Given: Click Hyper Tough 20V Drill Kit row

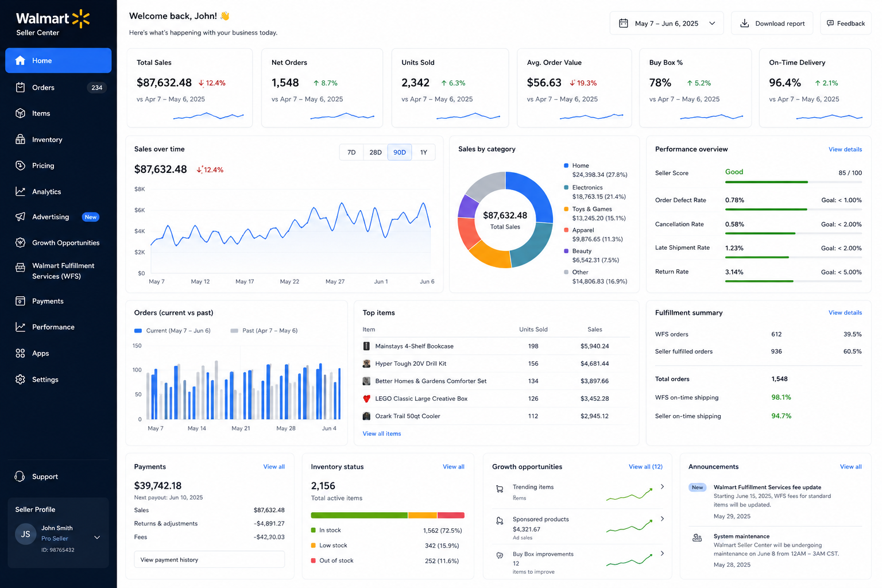Looking at the screenshot, I should coord(496,363).
